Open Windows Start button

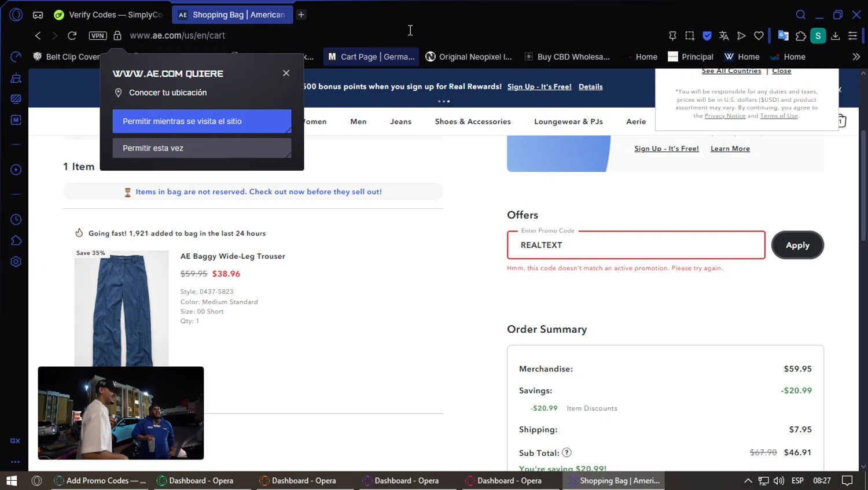pyautogui.click(x=12, y=481)
